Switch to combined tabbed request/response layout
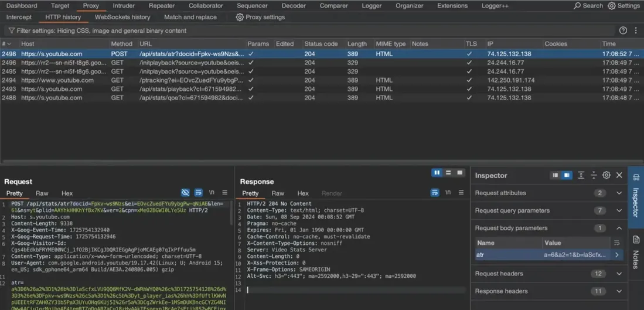Viewport: 644px width, 310px height. (459, 173)
